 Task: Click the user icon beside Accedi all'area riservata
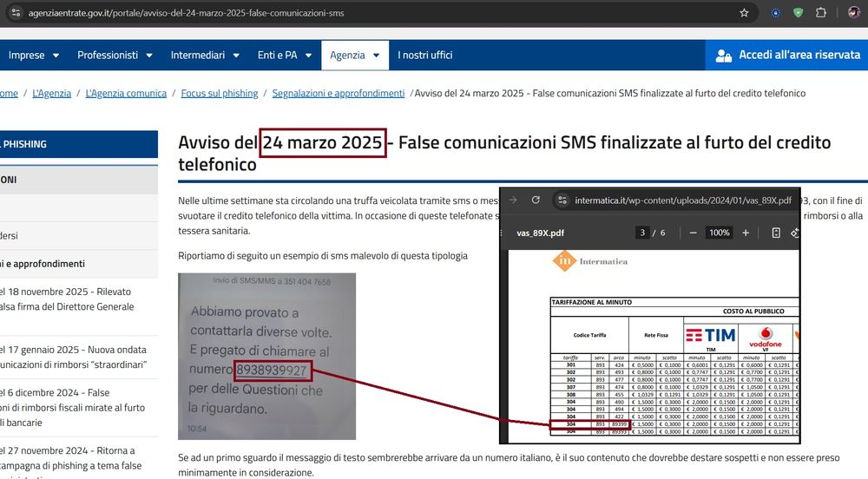[x=724, y=56]
